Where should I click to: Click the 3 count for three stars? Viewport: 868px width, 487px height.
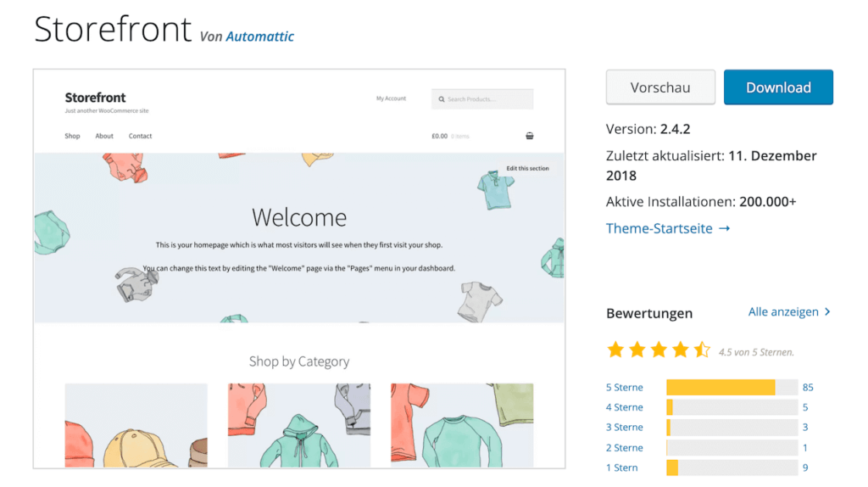pyautogui.click(x=805, y=427)
